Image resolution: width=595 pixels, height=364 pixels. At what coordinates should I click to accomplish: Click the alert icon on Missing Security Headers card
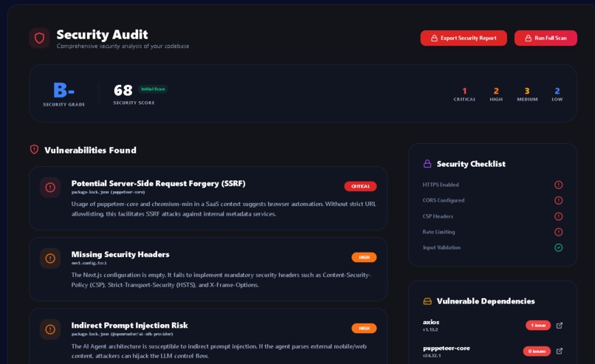coord(50,258)
